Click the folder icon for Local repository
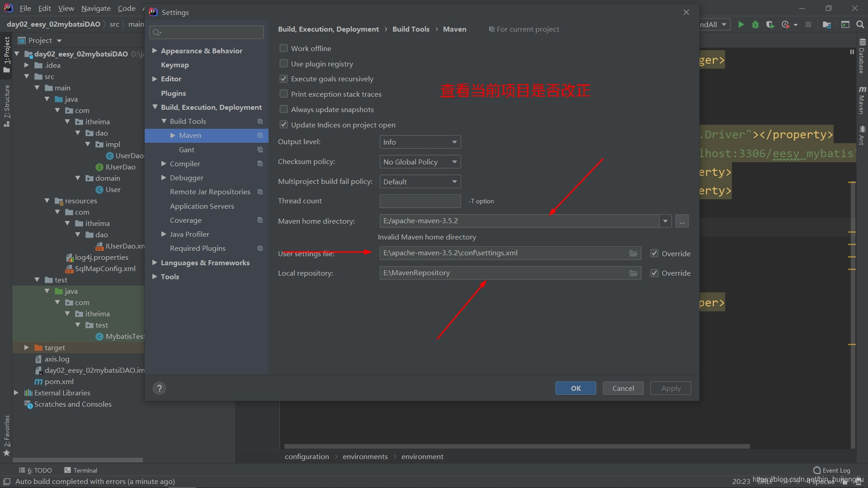868x488 pixels. pos(633,273)
